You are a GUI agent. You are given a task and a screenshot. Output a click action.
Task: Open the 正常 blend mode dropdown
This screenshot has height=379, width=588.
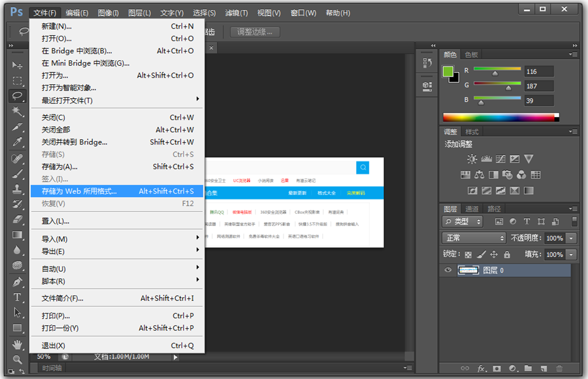coord(474,238)
